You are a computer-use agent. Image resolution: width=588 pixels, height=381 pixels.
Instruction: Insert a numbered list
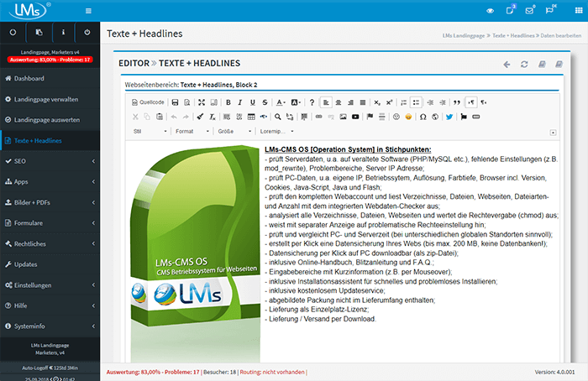pos(403,102)
